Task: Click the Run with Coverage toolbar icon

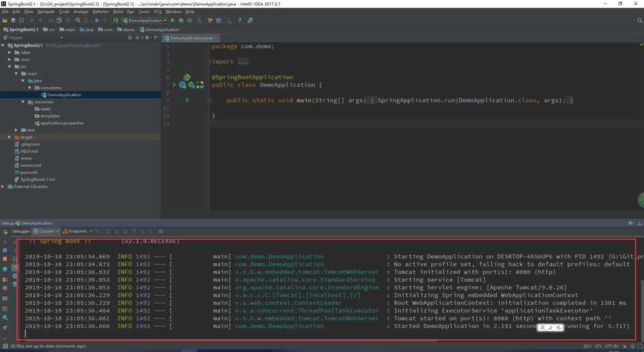Action: (189, 20)
